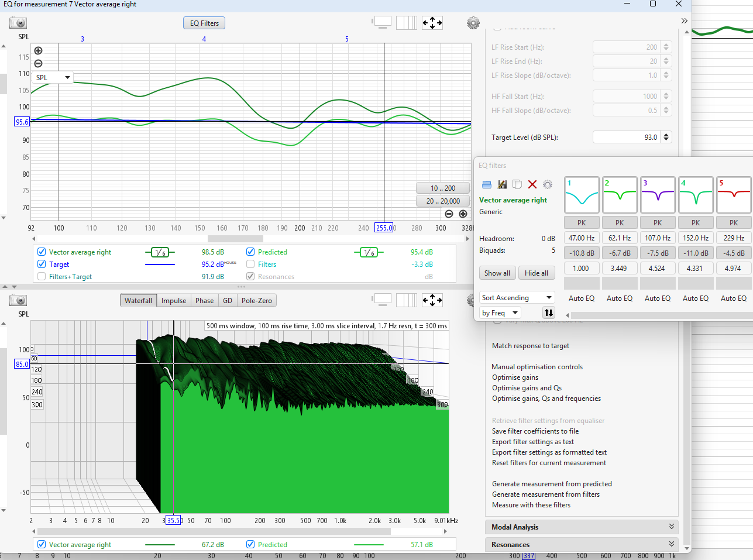Toggle vertical scrollbars icon above EQ graph
Viewport: 753px width, 560px height.
click(x=407, y=23)
